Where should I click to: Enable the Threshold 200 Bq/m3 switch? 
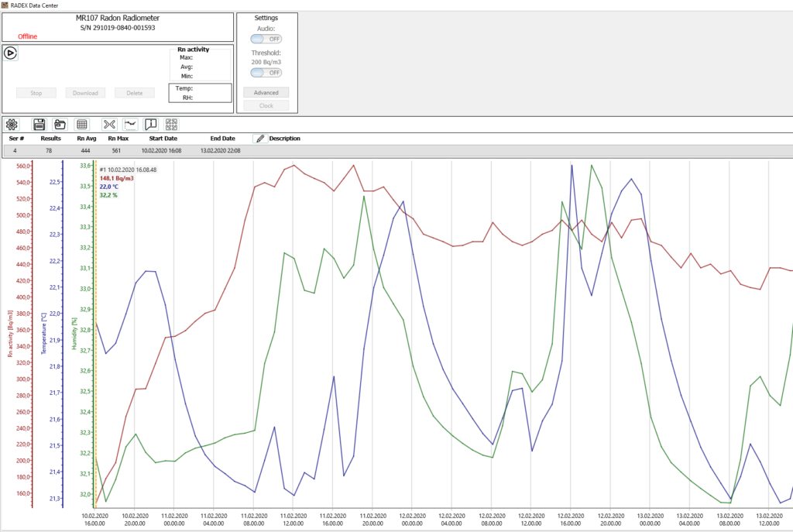(x=266, y=72)
